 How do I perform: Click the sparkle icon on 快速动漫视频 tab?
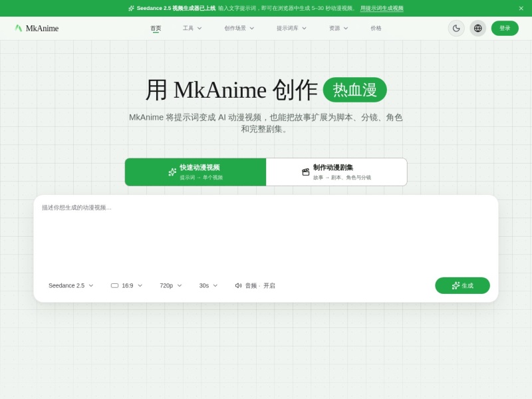coord(172,172)
